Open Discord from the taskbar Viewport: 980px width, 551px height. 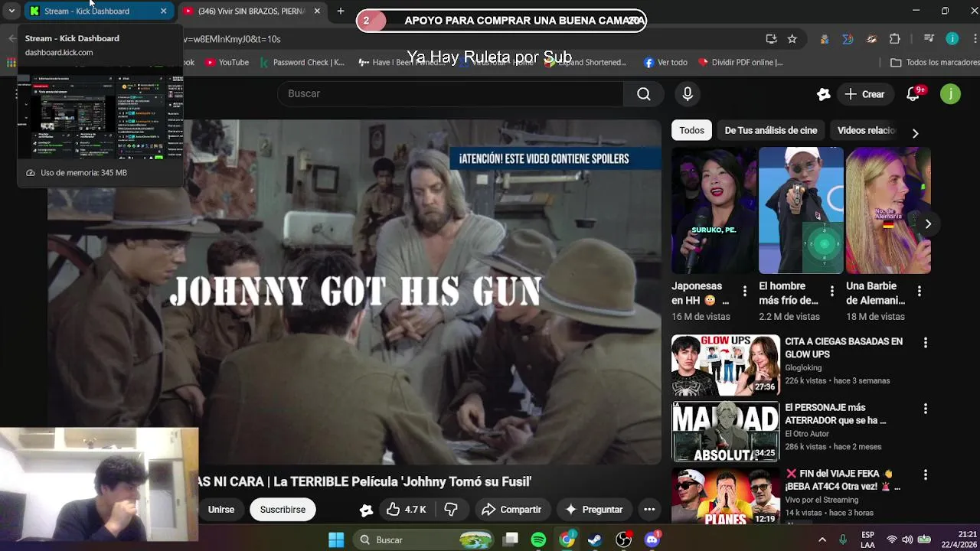pos(652,540)
